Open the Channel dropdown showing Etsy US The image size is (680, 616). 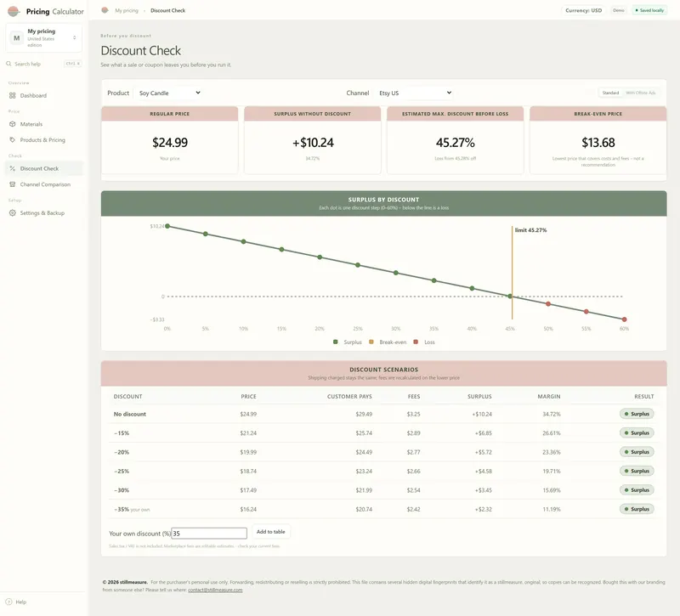(415, 93)
